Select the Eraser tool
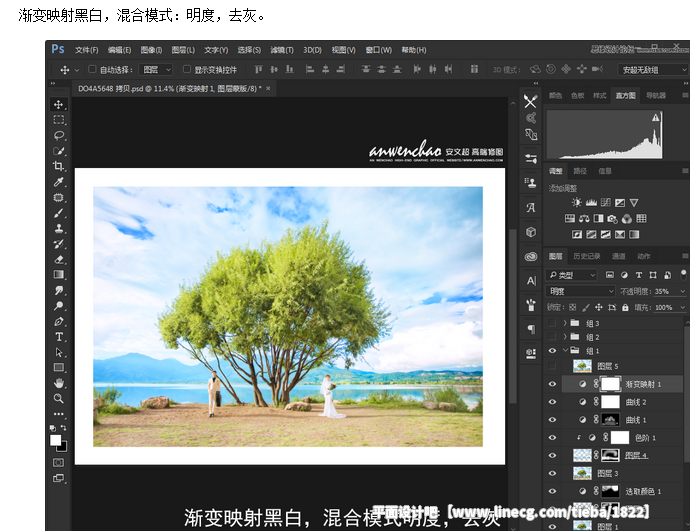 pyautogui.click(x=58, y=260)
